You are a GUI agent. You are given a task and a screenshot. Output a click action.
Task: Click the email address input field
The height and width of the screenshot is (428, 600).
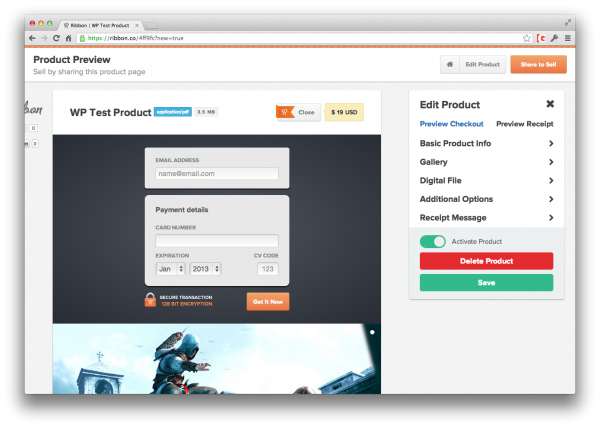(x=217, y=173)
